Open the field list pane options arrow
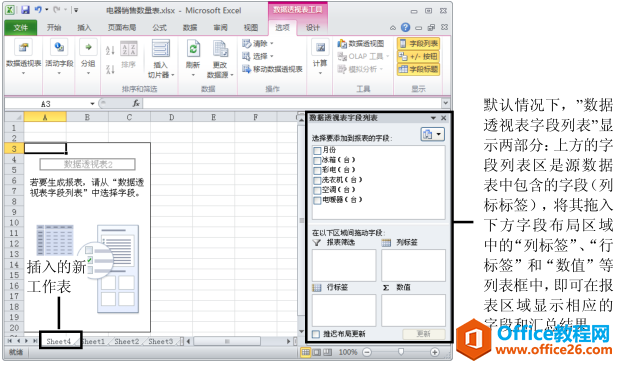The image size is (619, 367). pyautogui.click(x=433, y=118)
